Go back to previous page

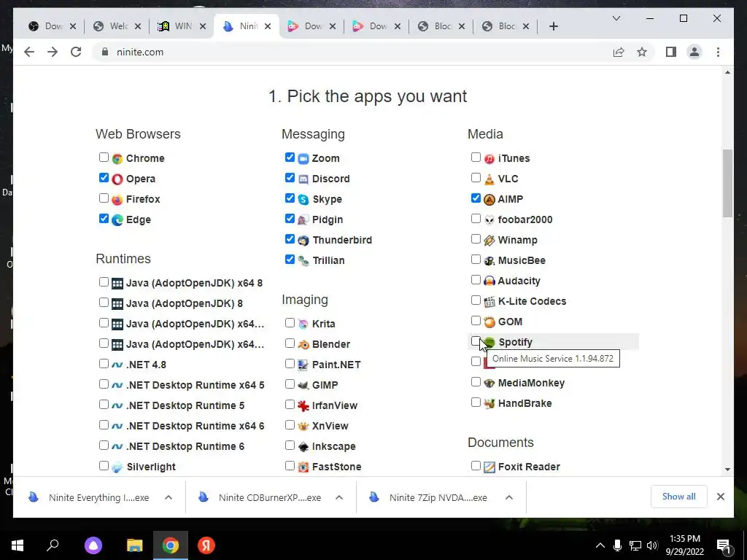[x=29, y=52]
